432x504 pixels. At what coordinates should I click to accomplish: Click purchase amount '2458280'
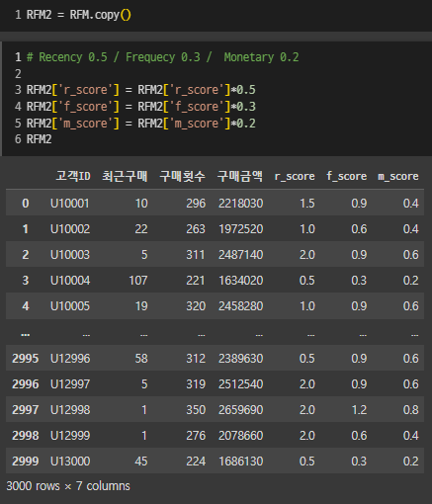pyautogui.click(x=240, y=306)
